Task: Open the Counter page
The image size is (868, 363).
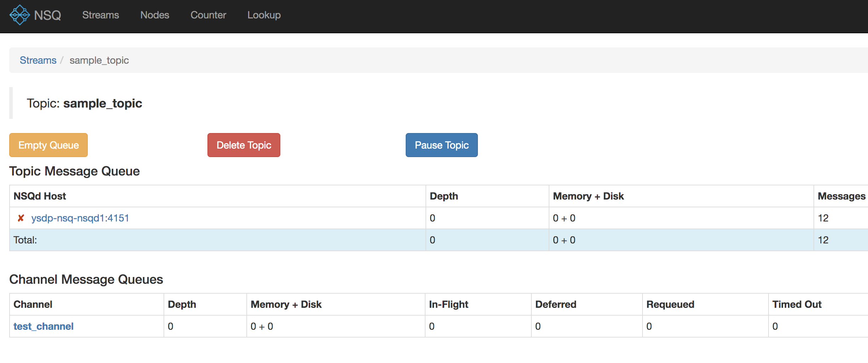Action: [208, 15]
